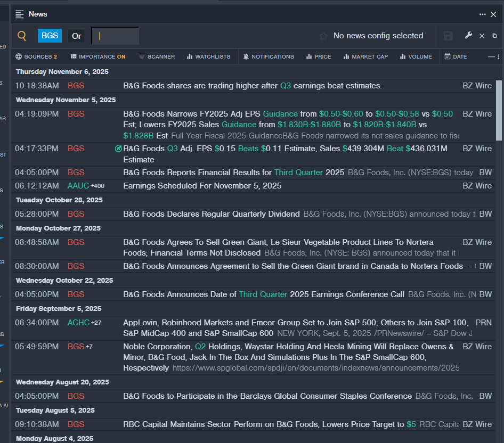Viewport: 504px width, 443px height.
Task: Select the Date filter item
Action: click(456, 56)
